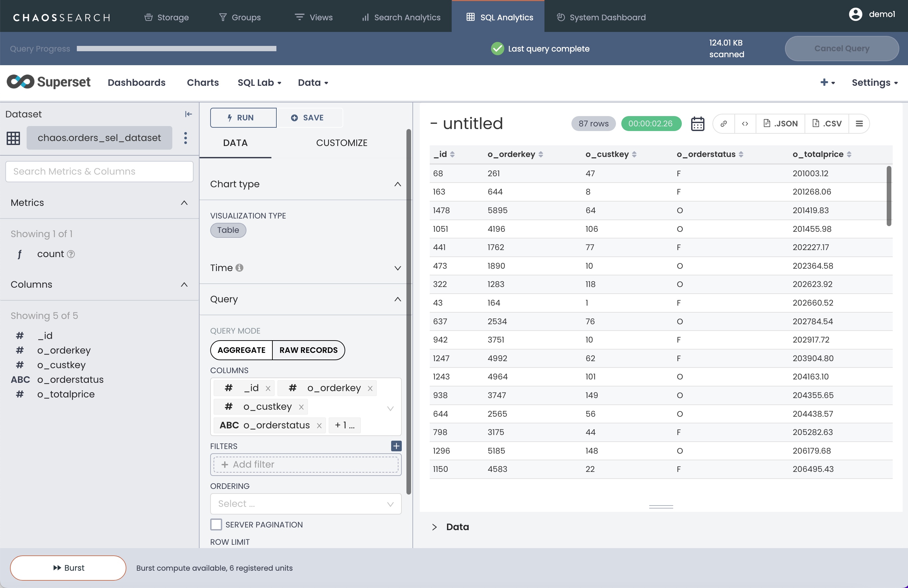Remove the o_custkey column tag
The height and width of the screenshot is (588, 908).
click(301, 407)
